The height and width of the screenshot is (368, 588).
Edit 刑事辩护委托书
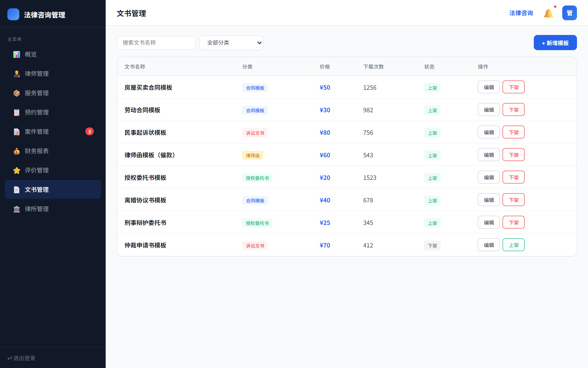click(x=488, y=222)
